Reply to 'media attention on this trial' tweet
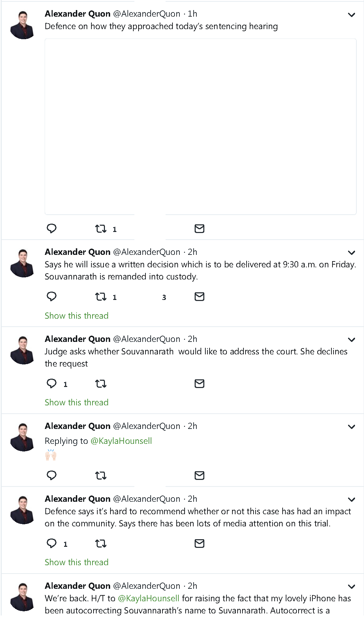Image resolution: width=364 pixels, height=620 pixels. tap(52, 543)
